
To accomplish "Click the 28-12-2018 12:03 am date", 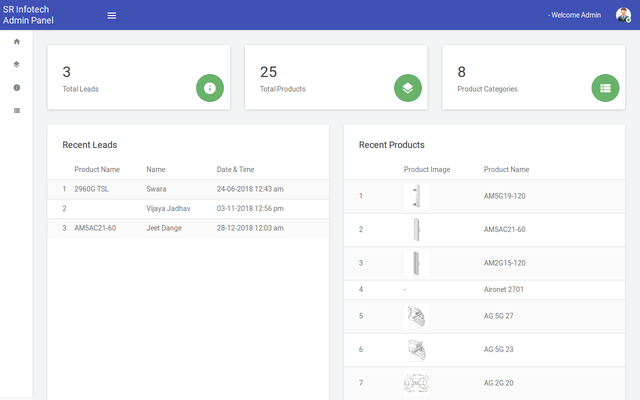I will 250,228.
